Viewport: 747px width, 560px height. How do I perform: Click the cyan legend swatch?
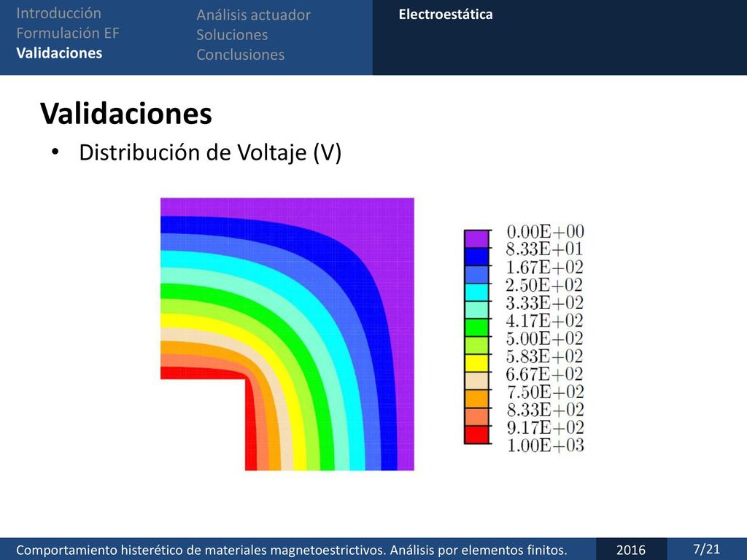tap(476, 292)
